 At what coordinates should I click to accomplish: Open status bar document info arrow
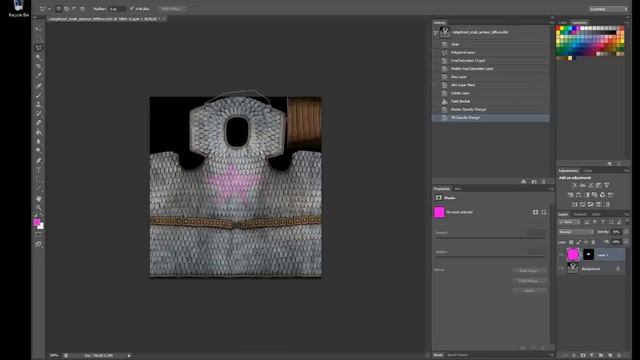coord(129,356)
